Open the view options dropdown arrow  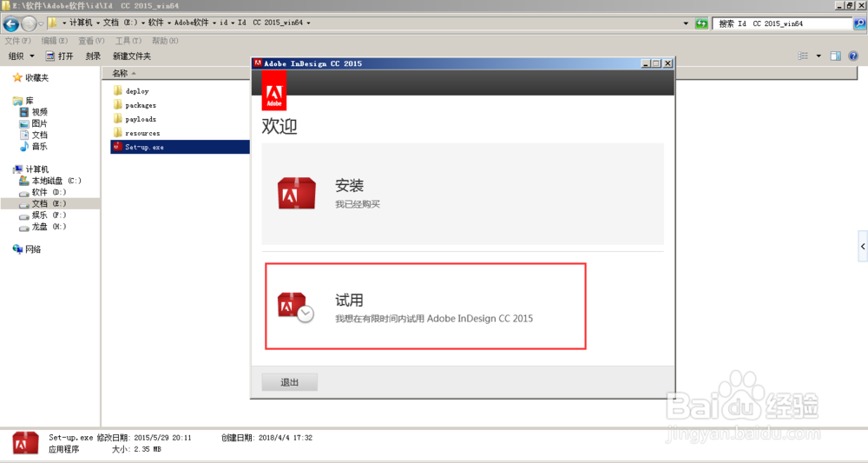819,56
